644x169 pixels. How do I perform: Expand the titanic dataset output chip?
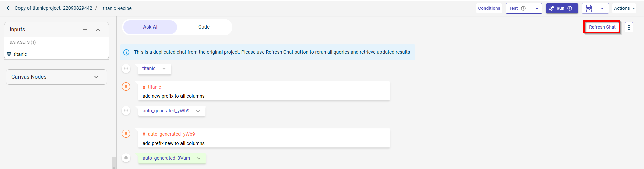point(164,69)
